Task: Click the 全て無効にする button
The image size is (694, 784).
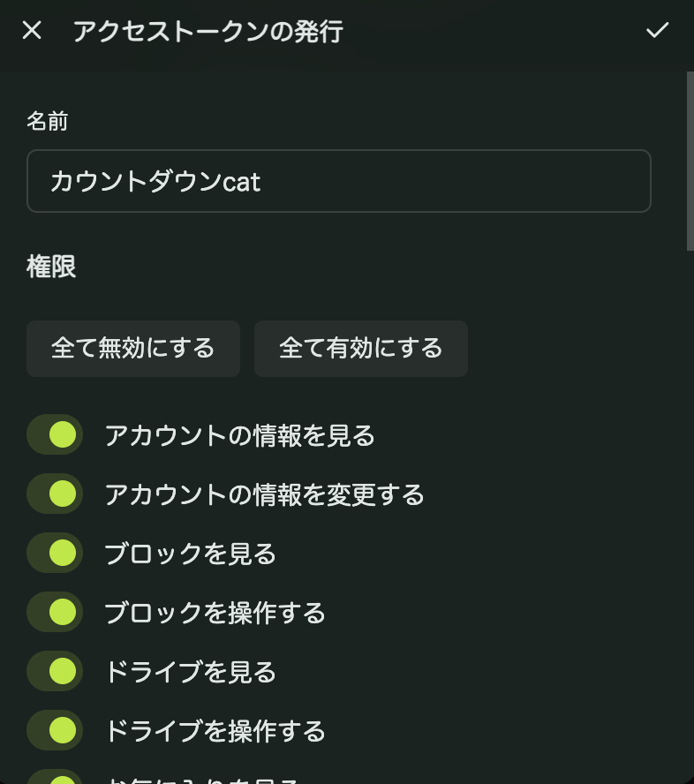Action: pos(132,348)
